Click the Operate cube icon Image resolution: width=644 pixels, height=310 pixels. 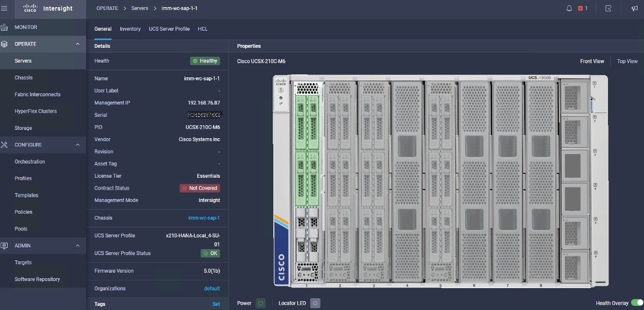(x=4, y=44)
